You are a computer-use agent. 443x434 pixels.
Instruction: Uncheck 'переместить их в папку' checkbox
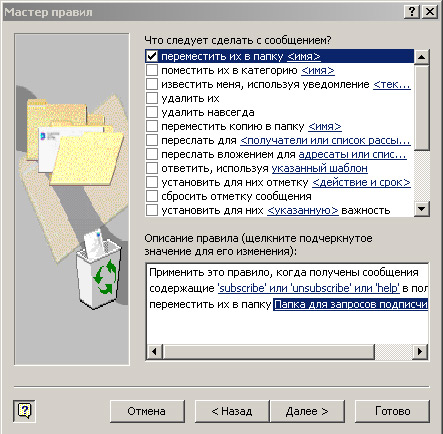[152, 56]
